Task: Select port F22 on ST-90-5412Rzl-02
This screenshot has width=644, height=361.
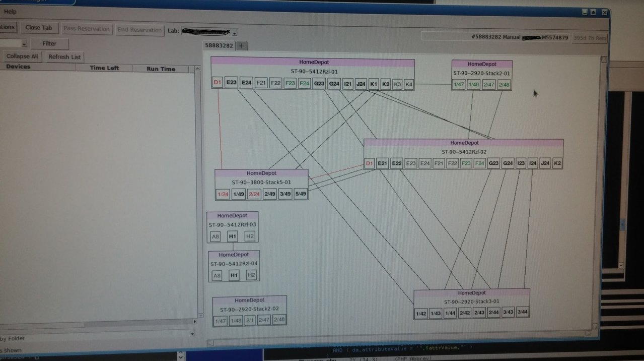Action: (452, 163)
